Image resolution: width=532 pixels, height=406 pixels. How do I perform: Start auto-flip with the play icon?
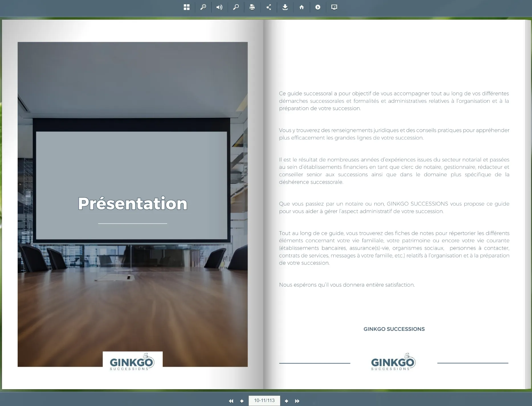coord(318,7)
